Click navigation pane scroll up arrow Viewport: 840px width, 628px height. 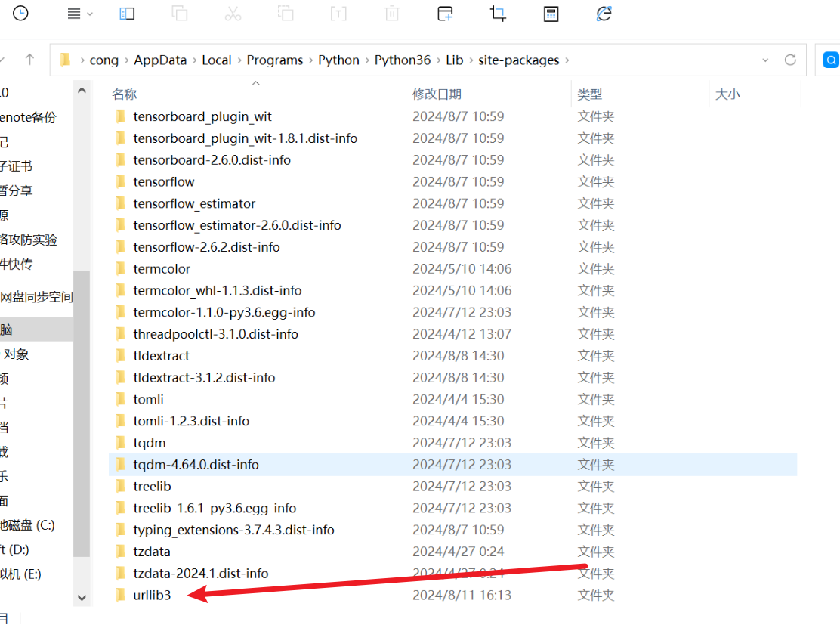(82, 90)
